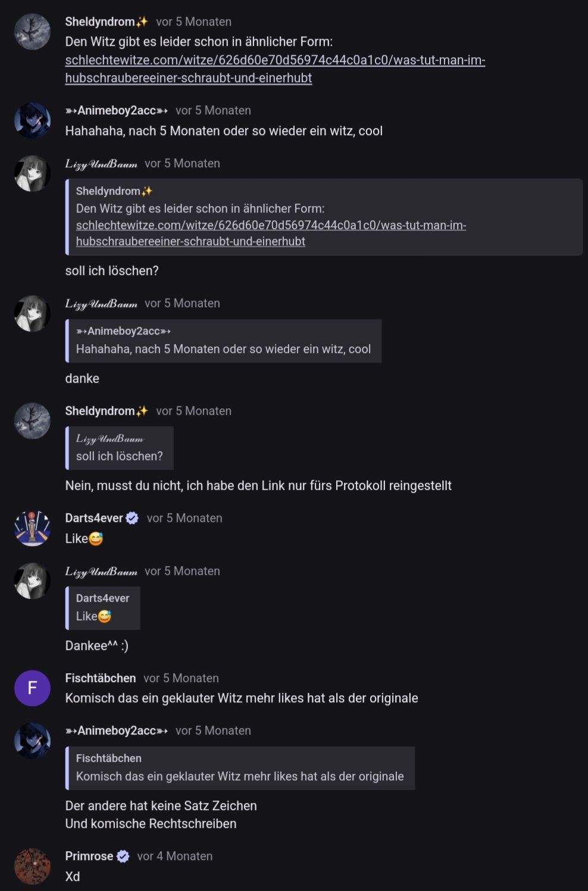Image resolution: width=588 pixels, height=891 pixels.
Task: Jump to the quoted "soll ich löschen?" message
Action: [120, 448]
